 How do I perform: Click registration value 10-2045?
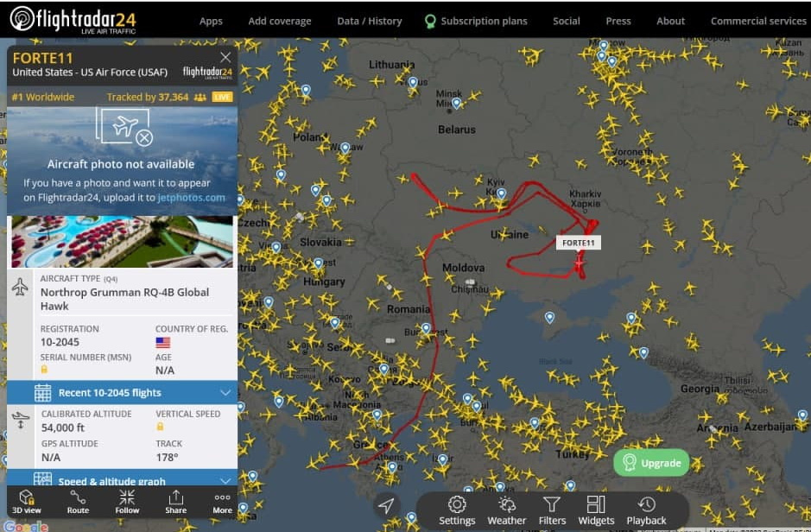coord(60,342)
